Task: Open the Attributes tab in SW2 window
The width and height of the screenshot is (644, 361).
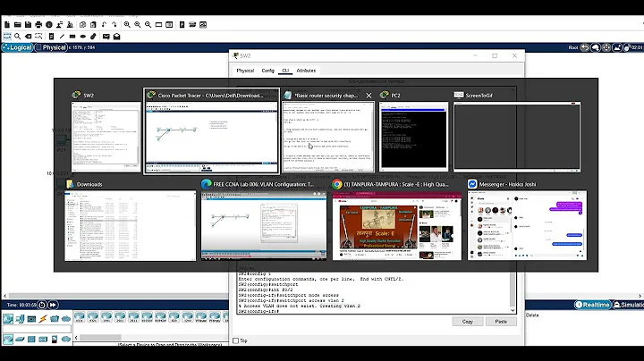Action: [306, 71]
